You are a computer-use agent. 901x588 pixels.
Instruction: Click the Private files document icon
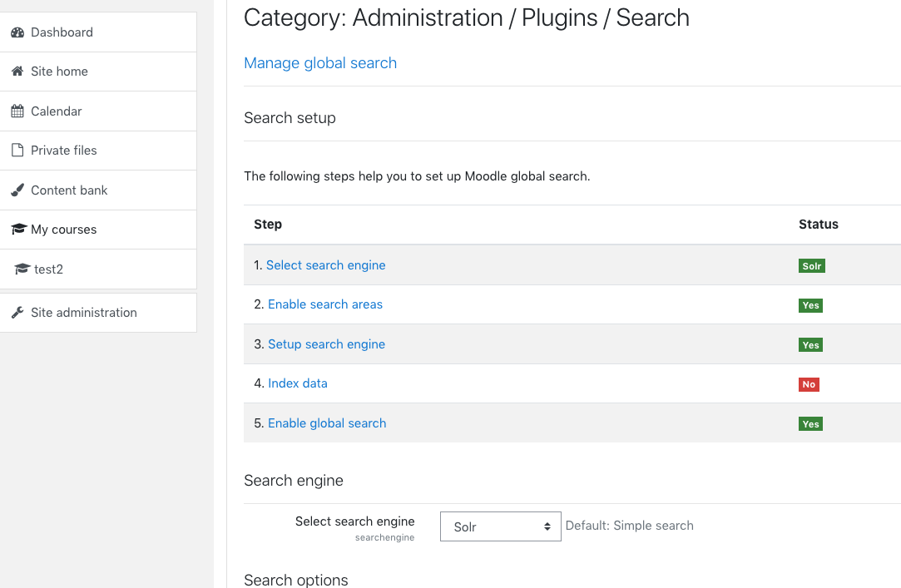click(x=17, y=151)
